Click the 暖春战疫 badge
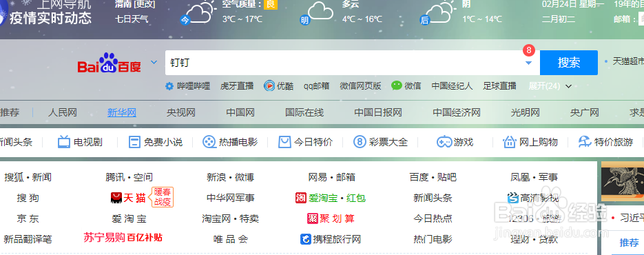Viewport: 644px width, 255px height. pos(163,197)
